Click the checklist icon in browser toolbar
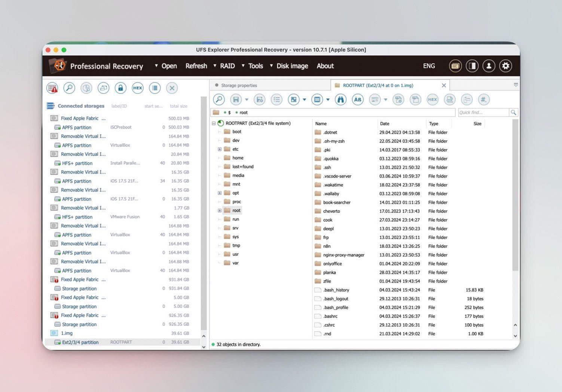The width and height of the screenshot is (562, 392). pos(277,99)
